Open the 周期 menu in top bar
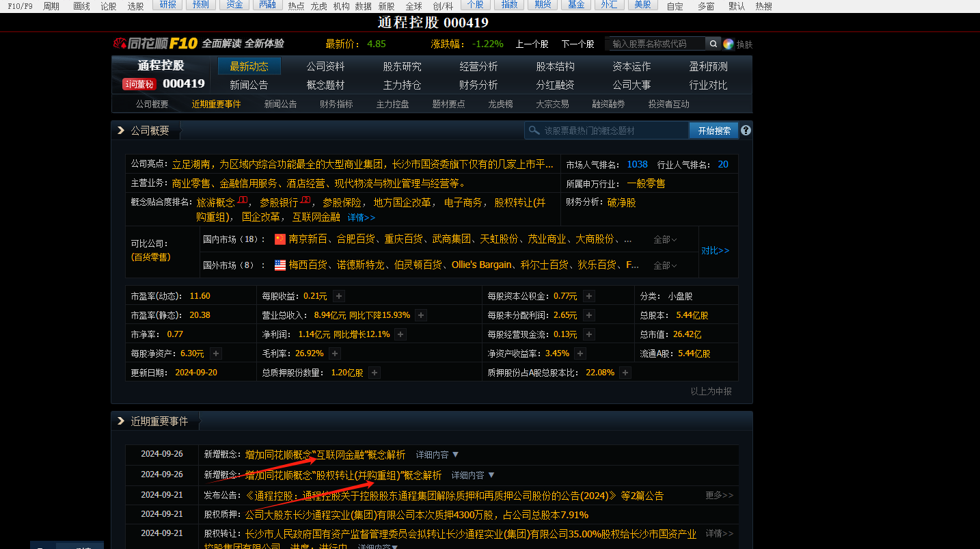Screen dimensions: 980x549 pyautogui.click(x=51, y=5)
